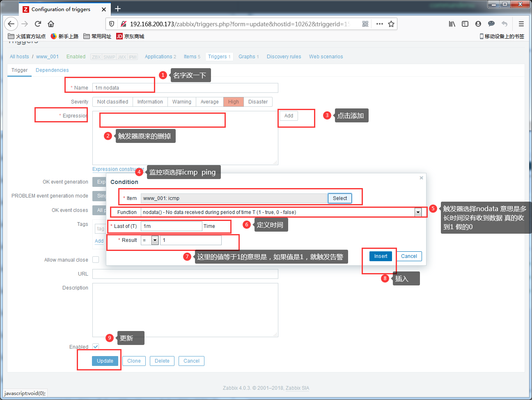Viewport: 532px width, 400px height.
Task: Open page actions three-dot menu
Action: (380, 24)
